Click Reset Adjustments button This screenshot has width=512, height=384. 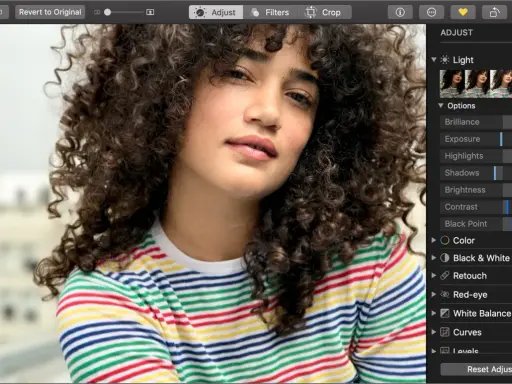tap(476, 369)
